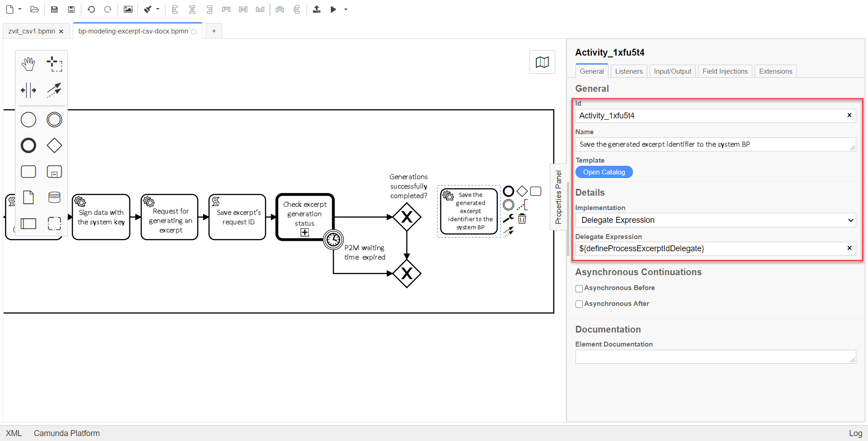Deploy the current diagram
This screenshot has width=868, height=441.
(x=316, y=9)
